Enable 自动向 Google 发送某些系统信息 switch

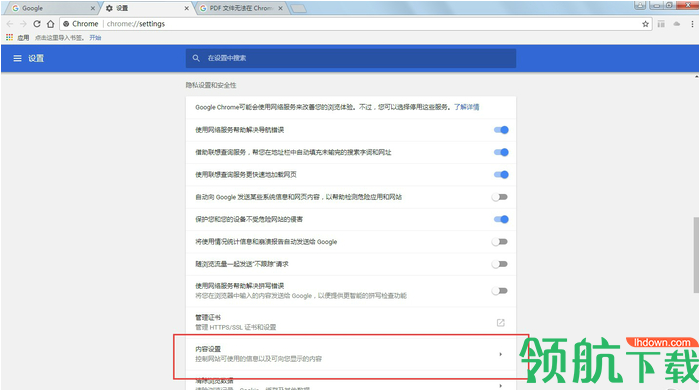pos(500,197)
